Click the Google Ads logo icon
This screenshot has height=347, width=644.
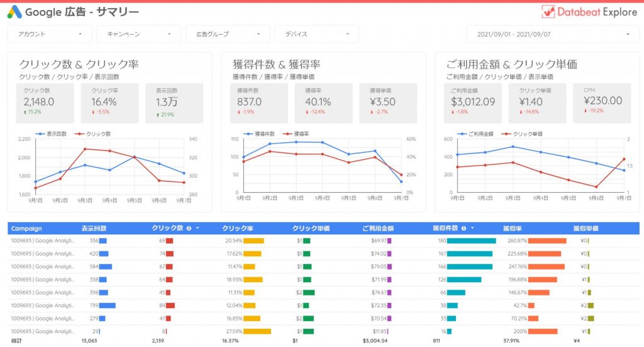tap(14, 12)
